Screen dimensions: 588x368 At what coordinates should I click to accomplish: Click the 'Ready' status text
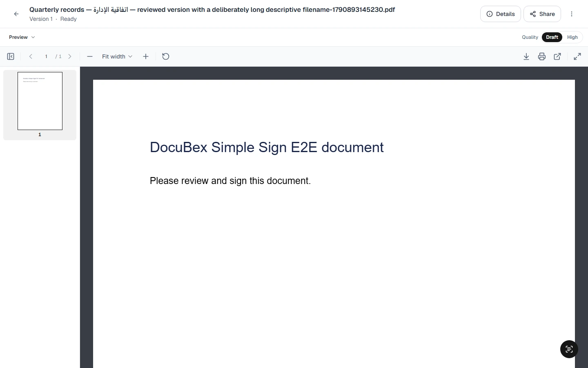point(69,19)
